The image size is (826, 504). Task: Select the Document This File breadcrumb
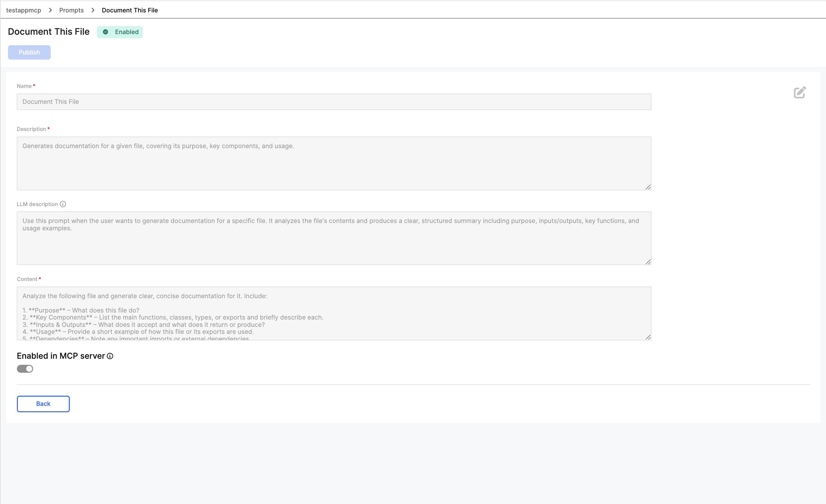pos(130,10)
